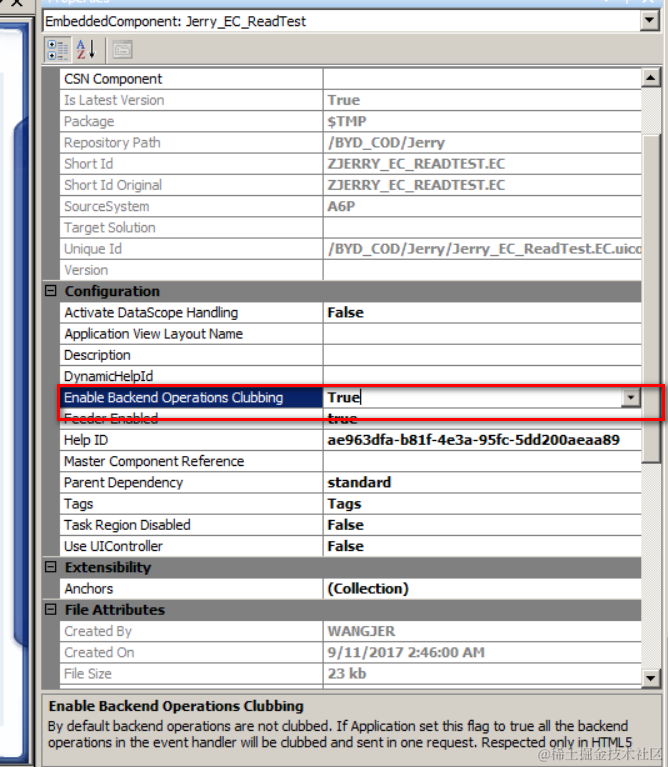The width and height of the screenshot is (668, 767).
Task: Open the Property Pages toolbar button
Action: (x=122, y=50)
